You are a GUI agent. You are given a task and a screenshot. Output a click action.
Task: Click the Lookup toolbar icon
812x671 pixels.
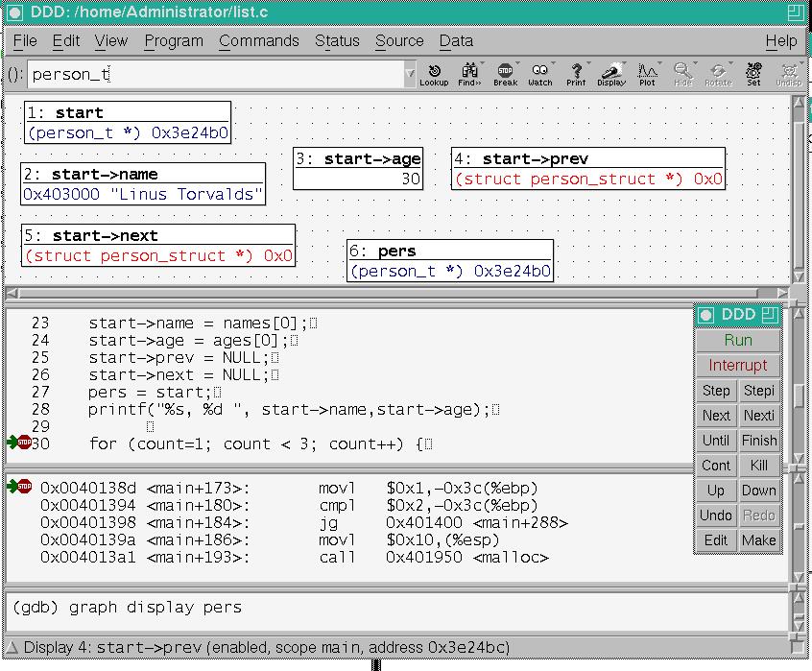pyautogui.click(x=434, y=75)
